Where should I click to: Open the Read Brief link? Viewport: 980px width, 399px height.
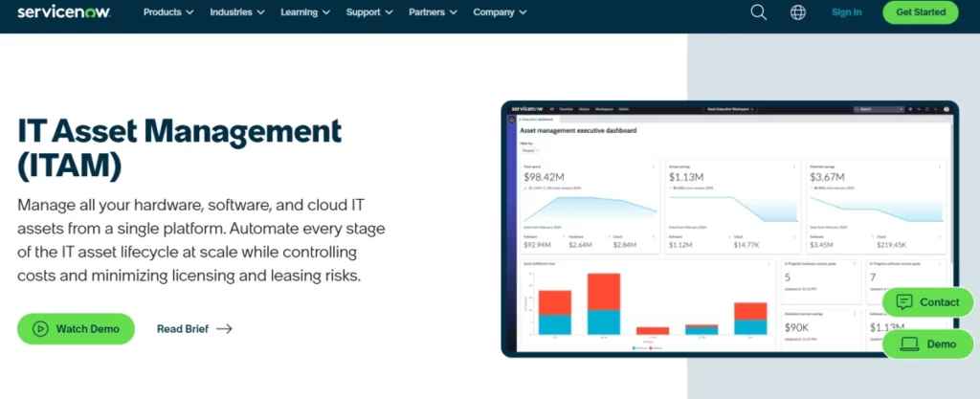tap(194, 328)
